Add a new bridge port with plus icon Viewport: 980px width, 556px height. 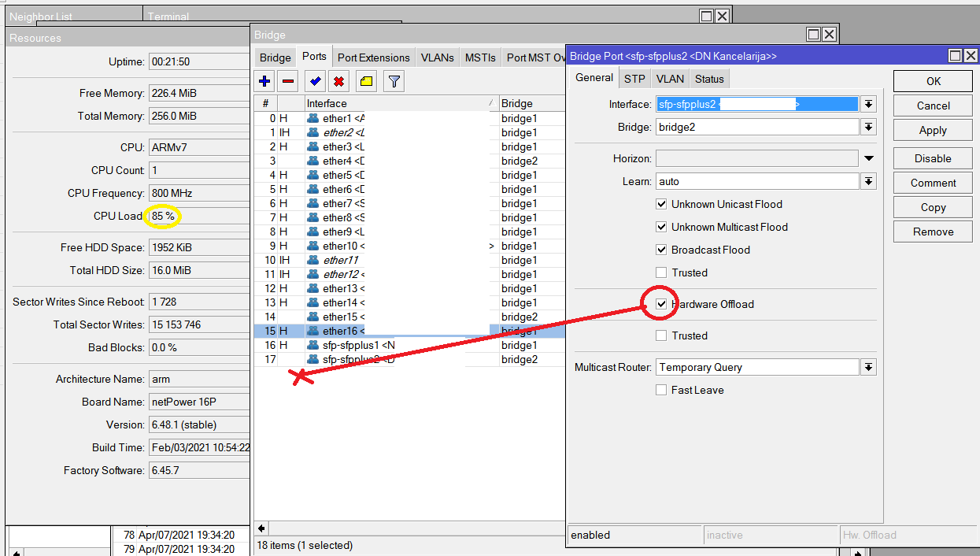(264, 81)
